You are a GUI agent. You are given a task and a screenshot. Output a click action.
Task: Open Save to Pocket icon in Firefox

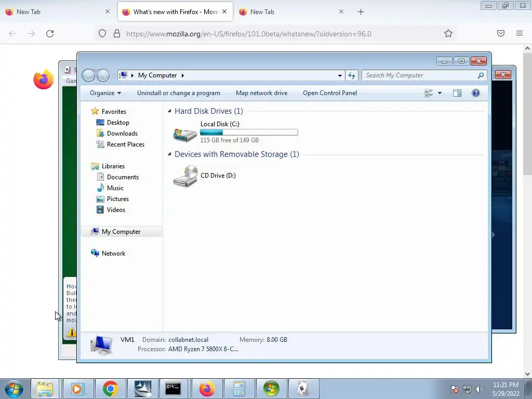tap(501, 33)
